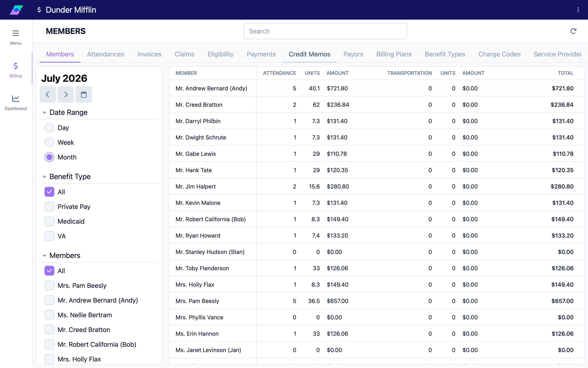Viewport: 588px width, 368px height.
Task: Open the hamburger Menu icon
Action: [16, 33]
